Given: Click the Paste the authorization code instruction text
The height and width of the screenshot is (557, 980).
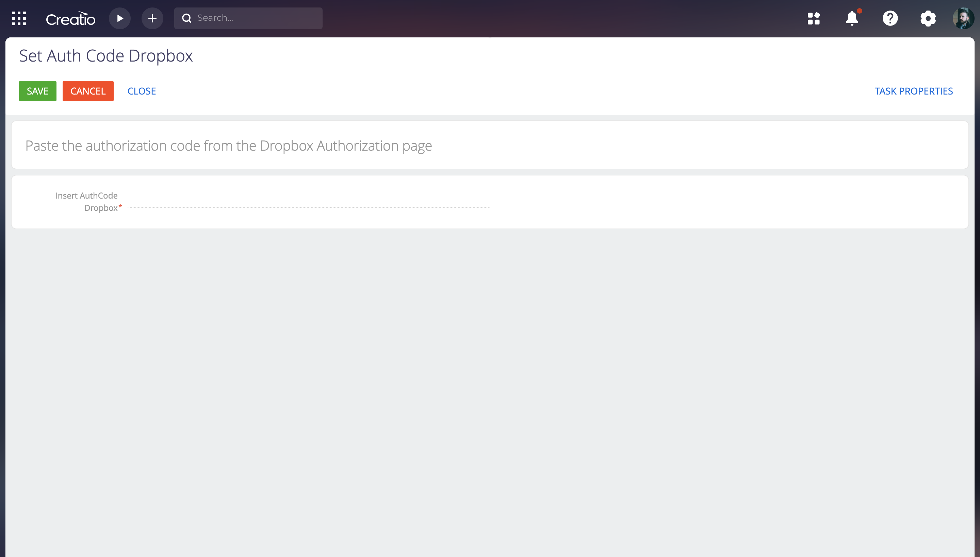Looking at the screenshot, I should 229,146.
